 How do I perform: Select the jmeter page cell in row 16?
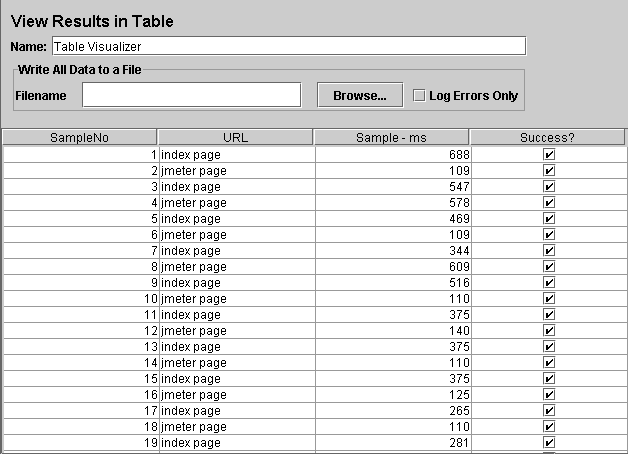coord(237,395)
